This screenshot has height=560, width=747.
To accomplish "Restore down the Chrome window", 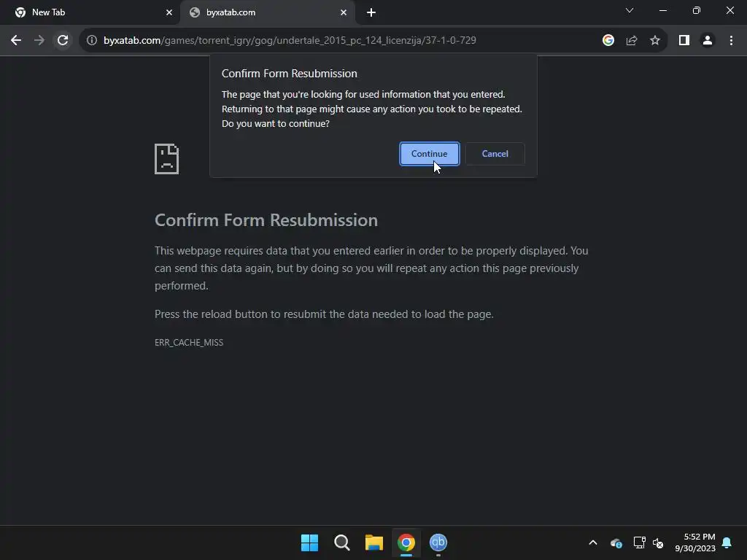I will (x=697, y=10).
